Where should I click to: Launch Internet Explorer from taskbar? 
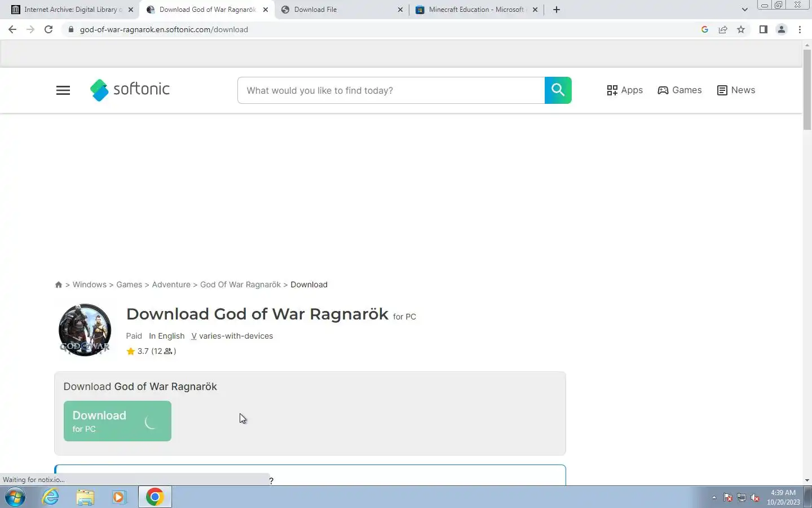coord(51,497)
